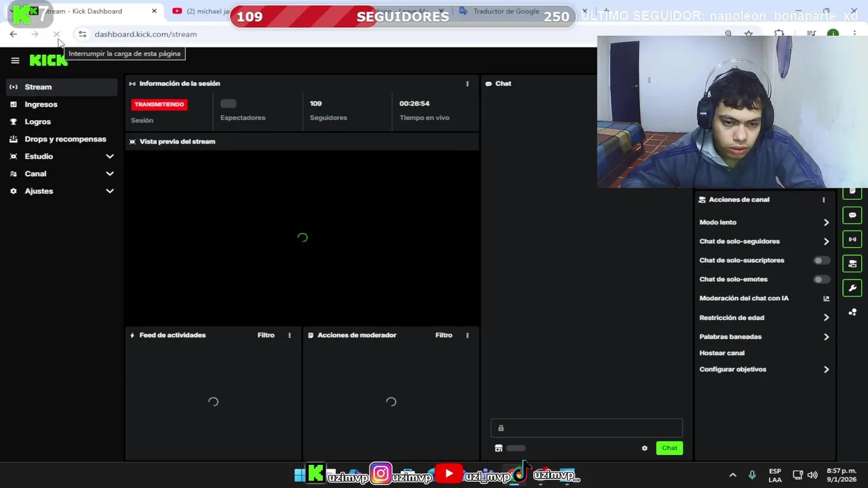Click the Espectadores label
The height and width of the screenshot is (488, 868).
[243, 118]
